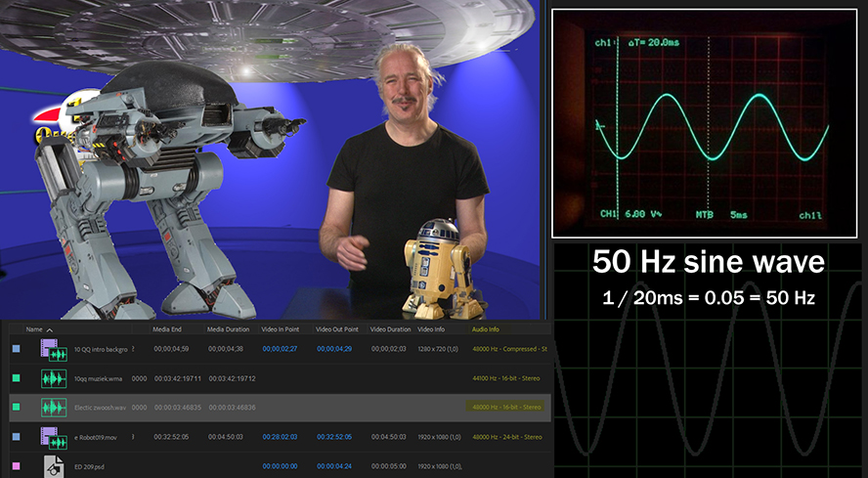The image size is (868, 478).
Task: Edit Video Out Point 00;00;04;29
Action: click(x=334, y=350)
